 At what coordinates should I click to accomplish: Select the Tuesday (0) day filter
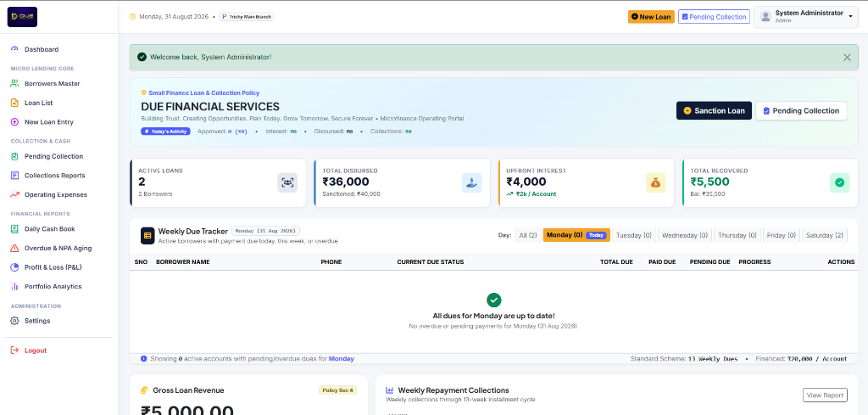(633, 235)
